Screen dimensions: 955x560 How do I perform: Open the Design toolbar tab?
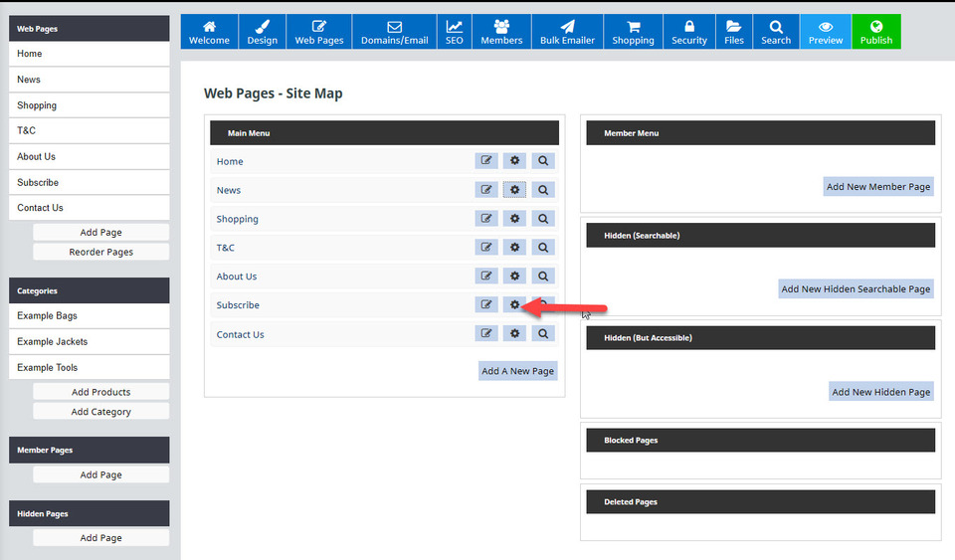(263, 32)
